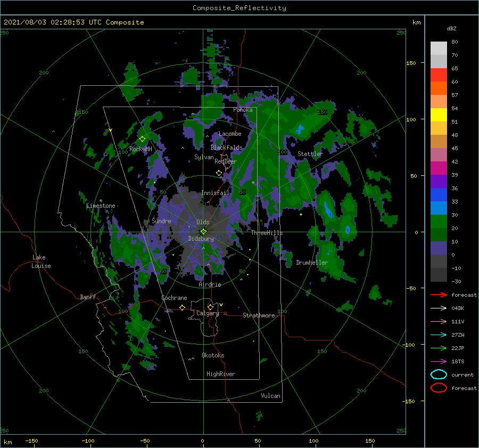Click the light blue 33-30 dBZ swatch
Viewport: 479px width, 448px height.
(439, 208)
